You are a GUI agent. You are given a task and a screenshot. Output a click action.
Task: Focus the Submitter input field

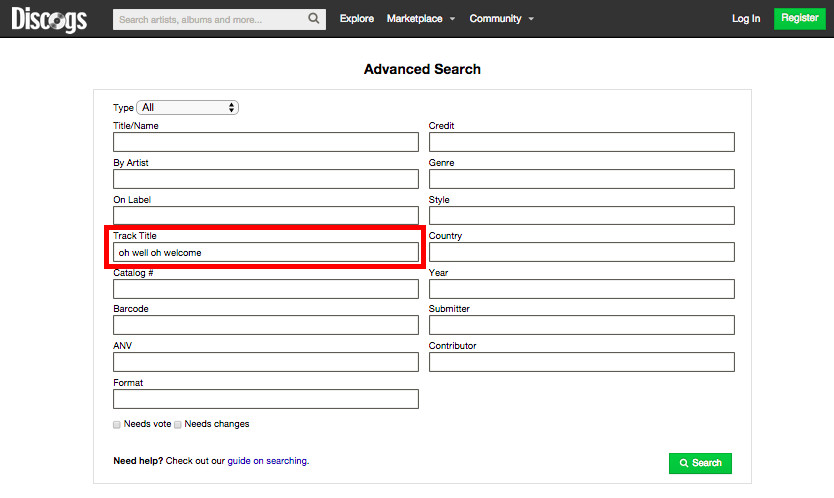click(x=581, y=325)
